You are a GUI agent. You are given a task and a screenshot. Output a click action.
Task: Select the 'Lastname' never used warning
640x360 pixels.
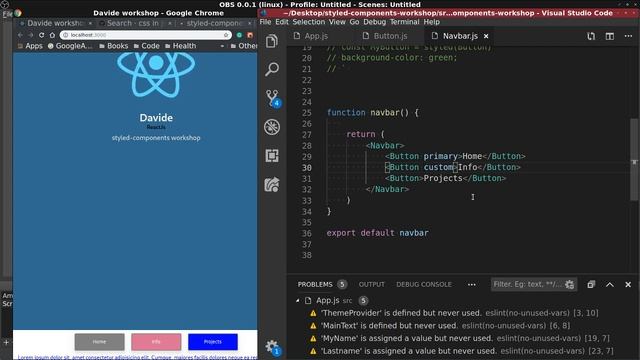click(x=462, y=351)
